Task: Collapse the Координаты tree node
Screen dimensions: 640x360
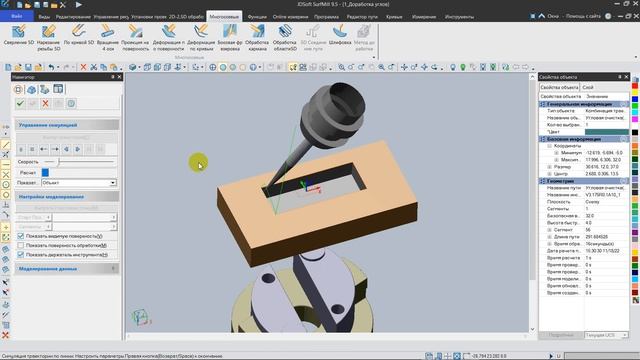Action: (549, 146)
